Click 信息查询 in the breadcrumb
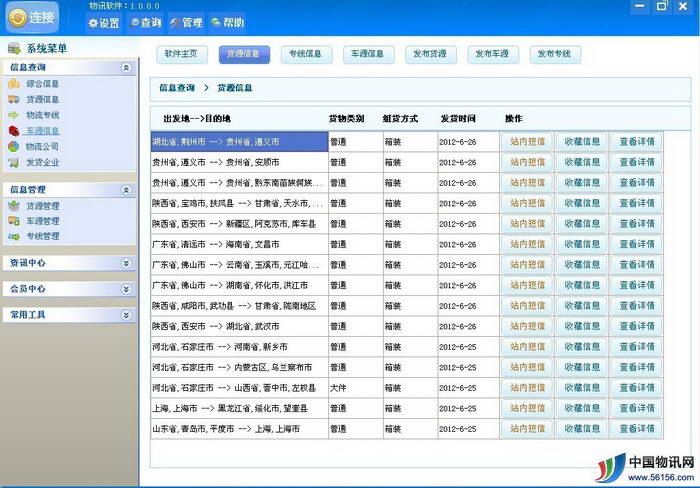Image resolution: width=700 pixels, height=488 pixels. 177,88
